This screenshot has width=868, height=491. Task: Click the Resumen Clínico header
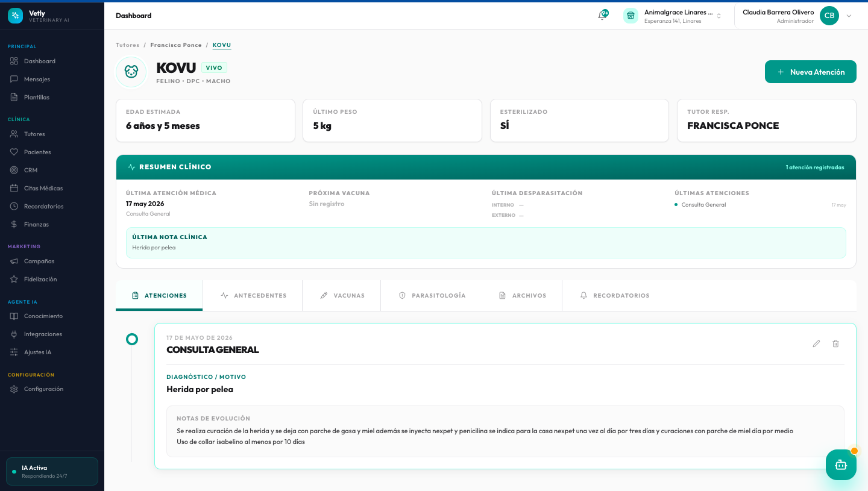point(486,167)
